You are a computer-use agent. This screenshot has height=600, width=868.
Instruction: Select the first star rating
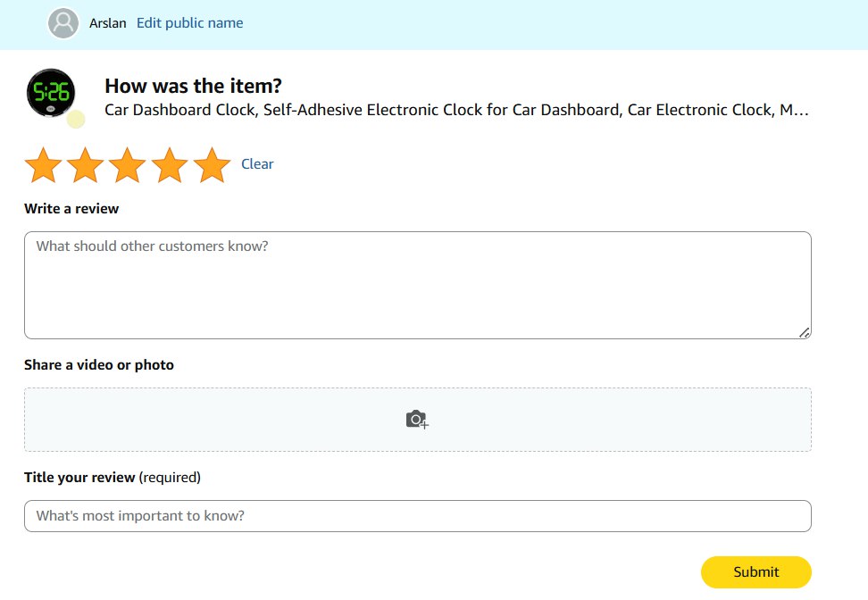(x=43, y=165)
